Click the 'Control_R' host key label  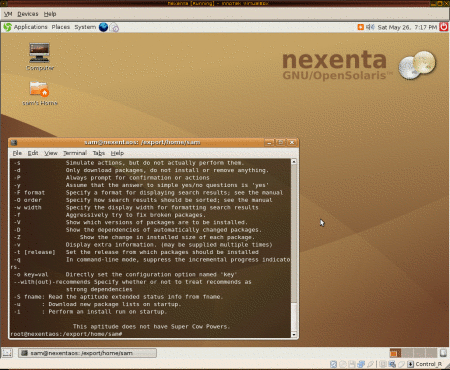pos(429,364)
